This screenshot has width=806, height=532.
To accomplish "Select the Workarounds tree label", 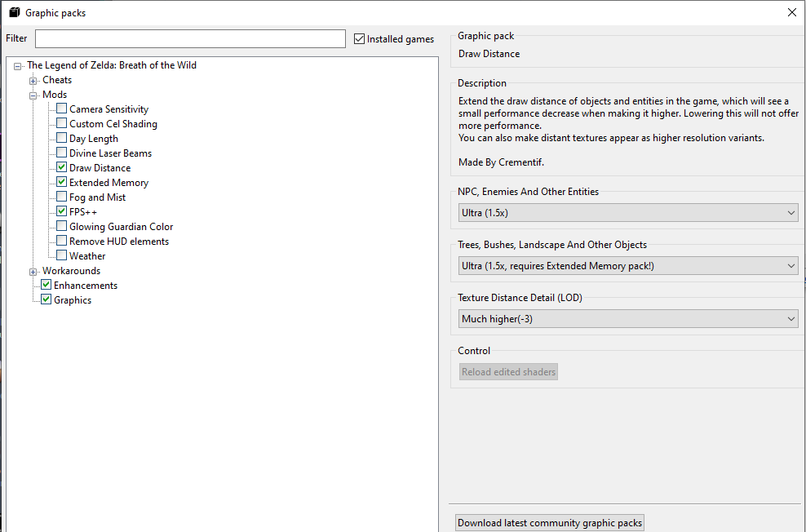I will pyautogui.click(x=72, y=271).
